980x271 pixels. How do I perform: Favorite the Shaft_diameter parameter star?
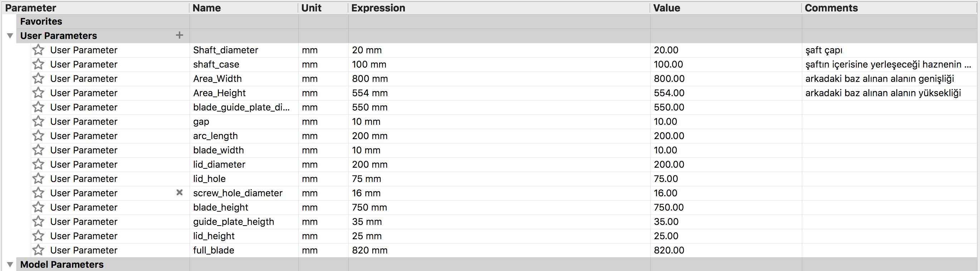(38, 50)
